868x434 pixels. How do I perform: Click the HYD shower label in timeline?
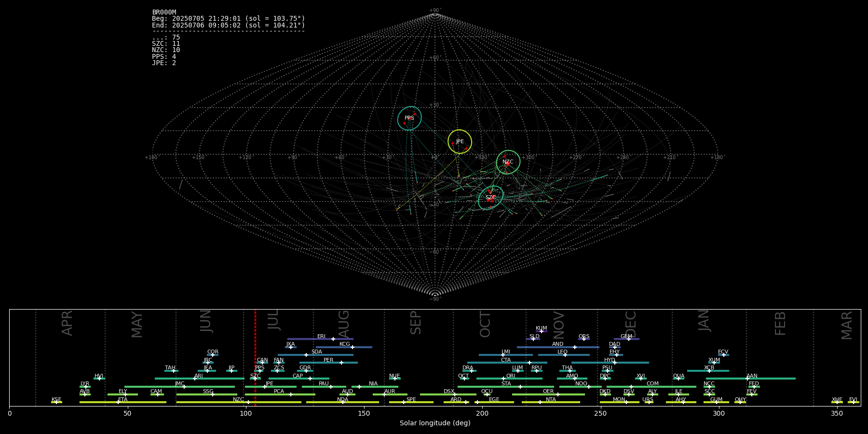tap(610, 360)
